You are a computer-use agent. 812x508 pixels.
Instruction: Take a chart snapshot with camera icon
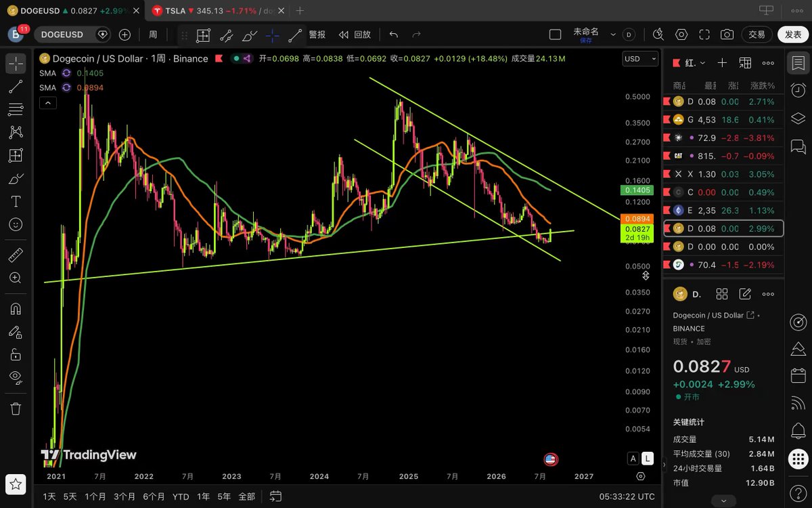[x=727, y=35]
